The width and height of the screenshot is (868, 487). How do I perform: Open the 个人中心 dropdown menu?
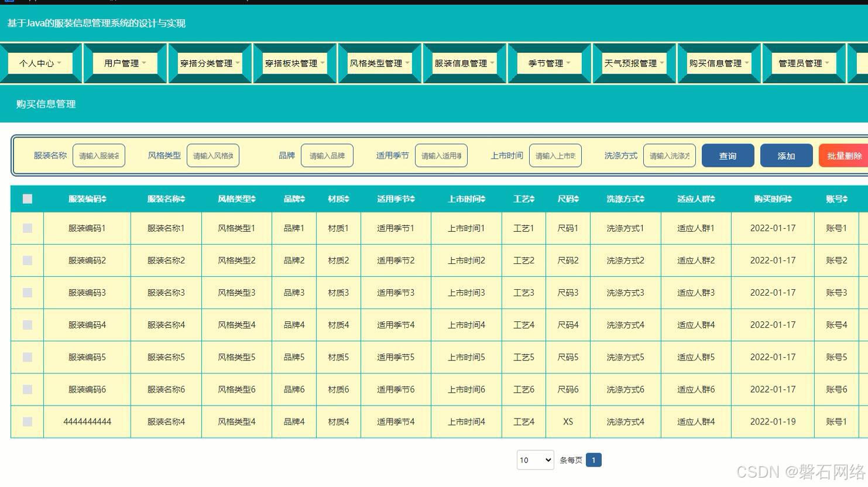(x=40, y=63)
